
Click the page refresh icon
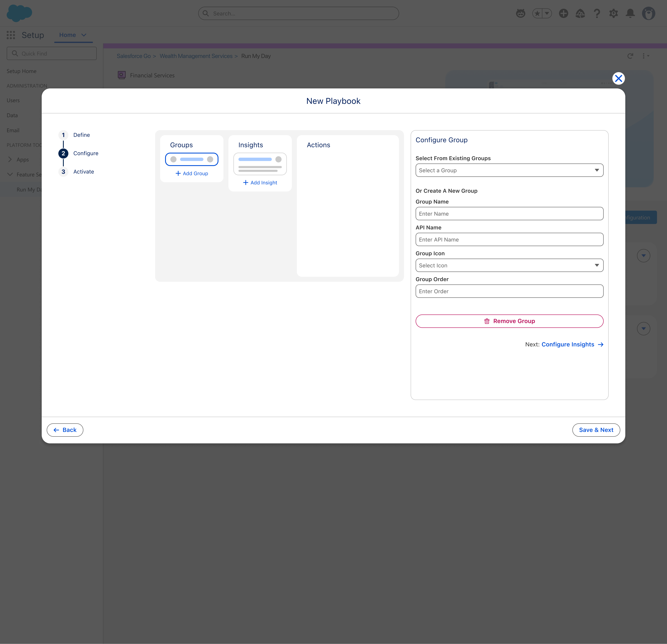[x=630, y=56]
